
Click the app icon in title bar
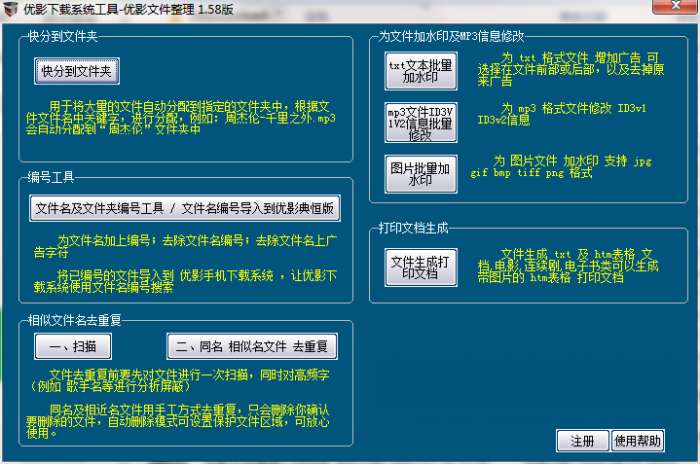[x=10, y=8]
